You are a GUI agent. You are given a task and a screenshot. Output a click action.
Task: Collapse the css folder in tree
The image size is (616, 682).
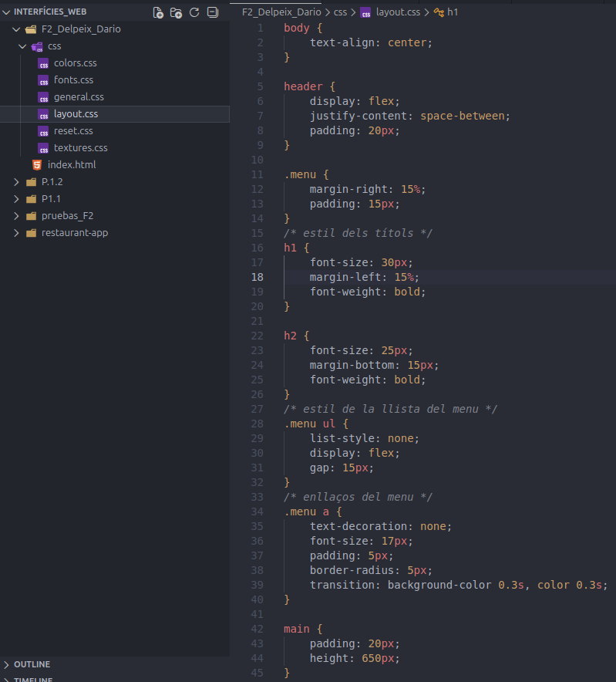coord(23,46)
